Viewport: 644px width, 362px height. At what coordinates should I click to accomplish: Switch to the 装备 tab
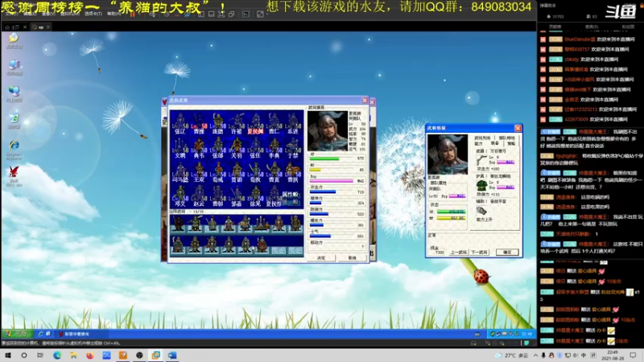point(495,144)
